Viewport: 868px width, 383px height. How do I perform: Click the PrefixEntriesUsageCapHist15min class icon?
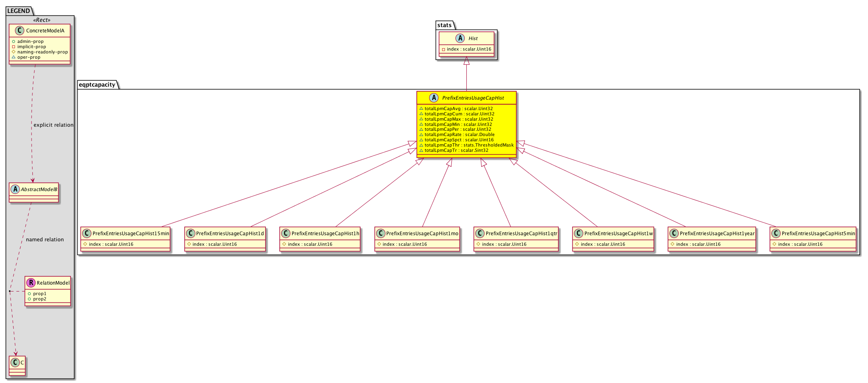[x=87, y=234]
